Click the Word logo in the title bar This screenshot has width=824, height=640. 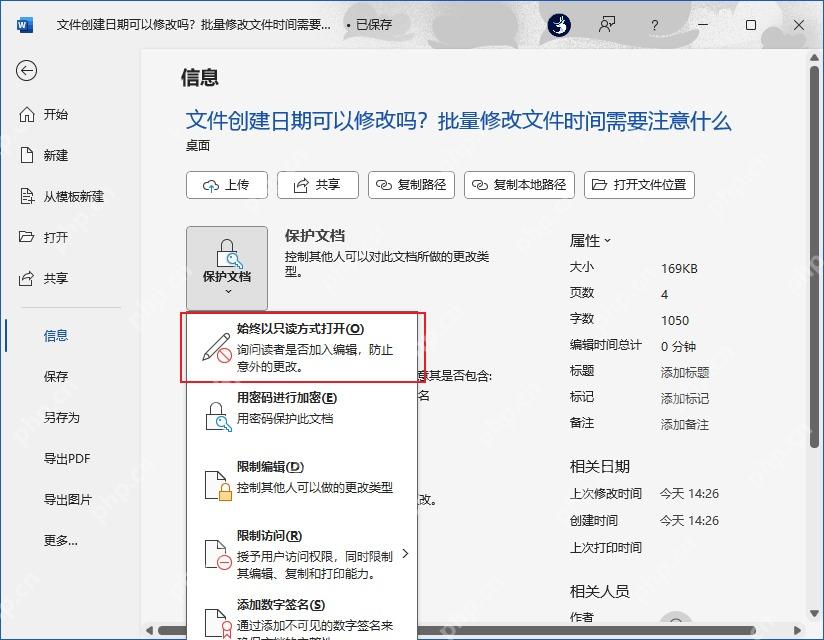(25, 25)
